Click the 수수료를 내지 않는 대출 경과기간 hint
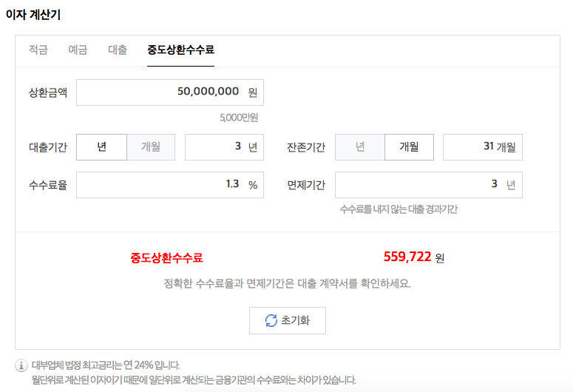 point(399,209)
